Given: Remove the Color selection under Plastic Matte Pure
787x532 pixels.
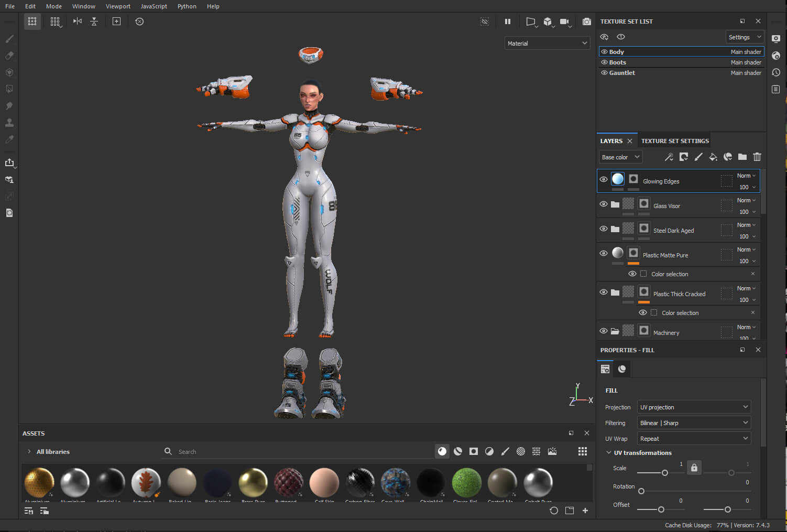Looking at the screenshot, I should (x=753, y=274).
